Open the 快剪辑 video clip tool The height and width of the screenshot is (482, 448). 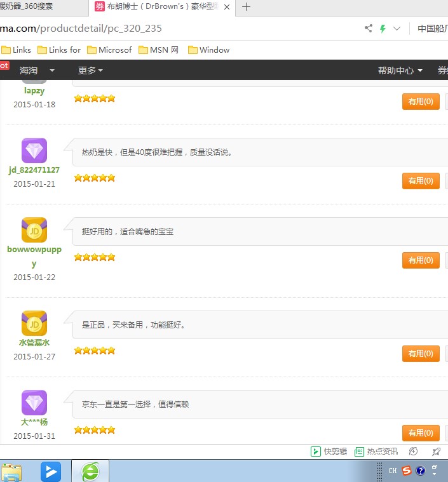click(329, 452)
